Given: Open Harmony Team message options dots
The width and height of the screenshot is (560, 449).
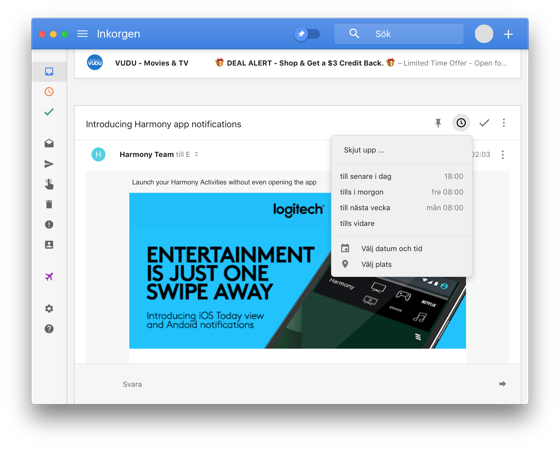Looking at the screenshot, I should pyautogui.click(x=503, y=155).
